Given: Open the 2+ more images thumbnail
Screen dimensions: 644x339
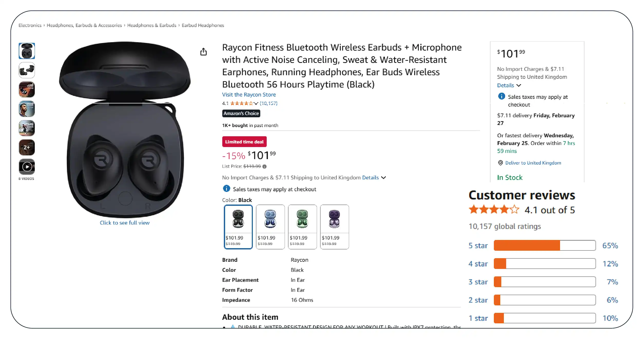Looking at the screenshot, I should pyautogui.click(x=27, y=148).
